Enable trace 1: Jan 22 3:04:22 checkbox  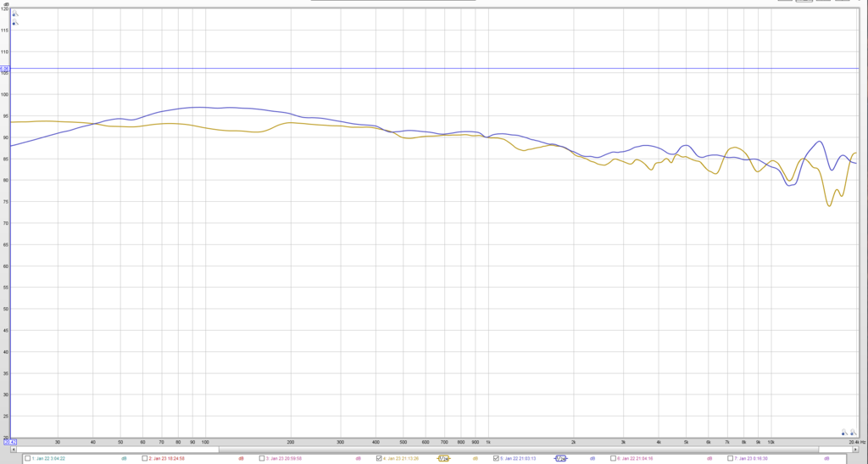click(28, 458)
